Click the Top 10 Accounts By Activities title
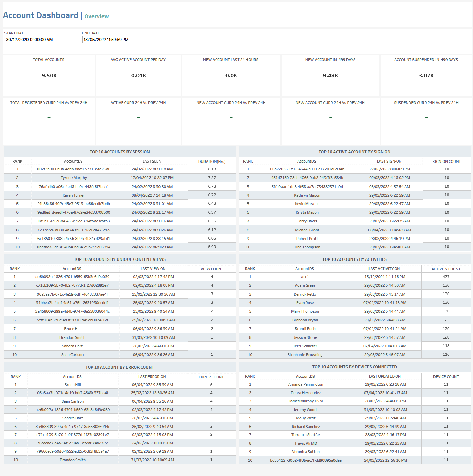Image resolution: width=473 pixels, height=476 pixels. tap(354, 259)
